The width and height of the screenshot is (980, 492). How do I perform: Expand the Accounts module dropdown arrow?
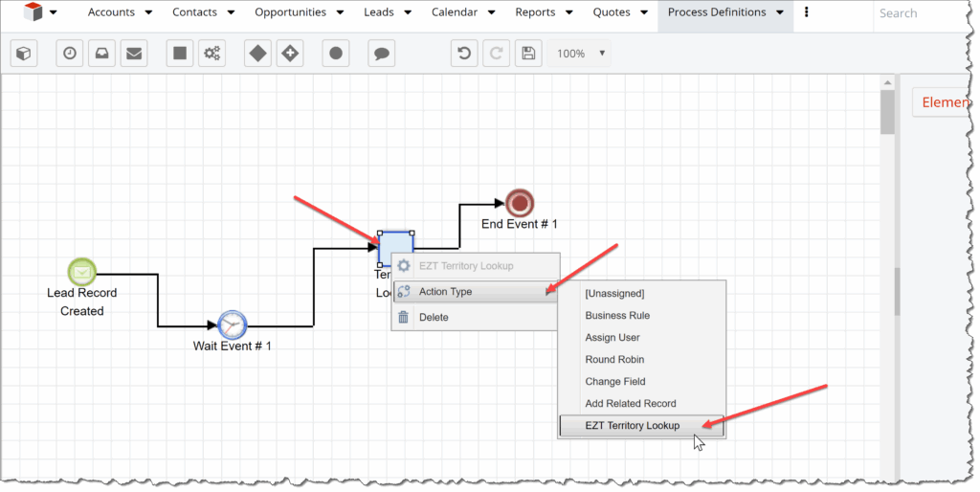point(149,12)
